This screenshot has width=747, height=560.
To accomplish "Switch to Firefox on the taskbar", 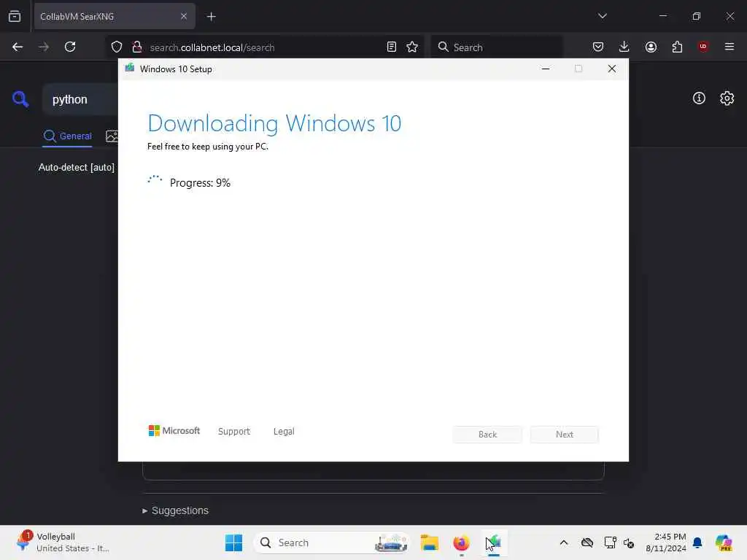I will (461, 542).
